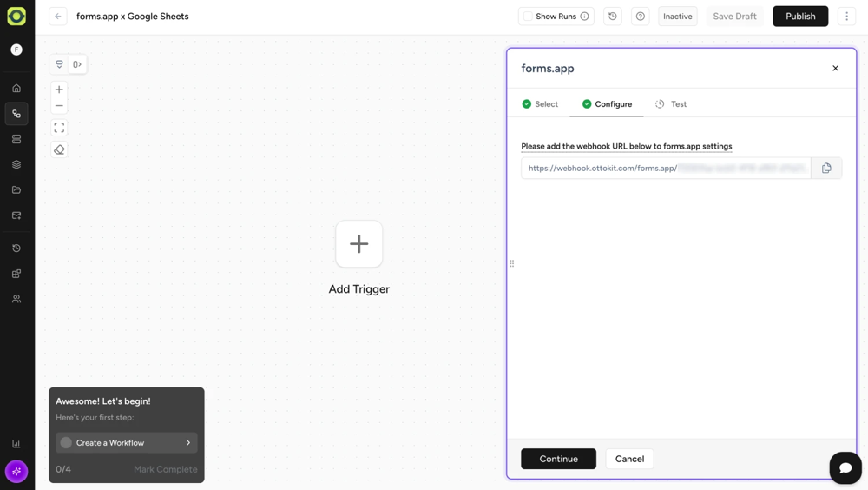Click the Publish button
Screen dimensions: 868x490
[x=800, y=17]
